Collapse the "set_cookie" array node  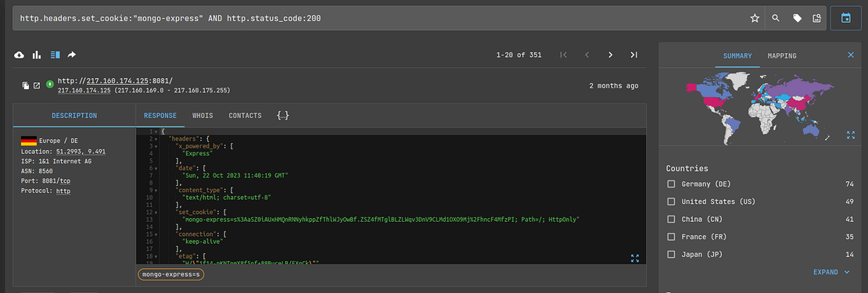point(156,212)
